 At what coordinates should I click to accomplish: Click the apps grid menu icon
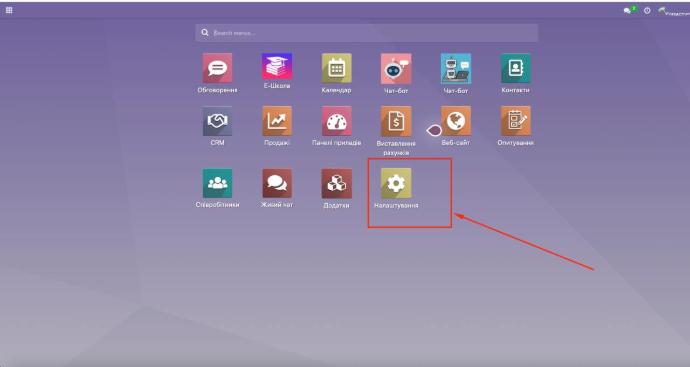click(x=9, y=10)
